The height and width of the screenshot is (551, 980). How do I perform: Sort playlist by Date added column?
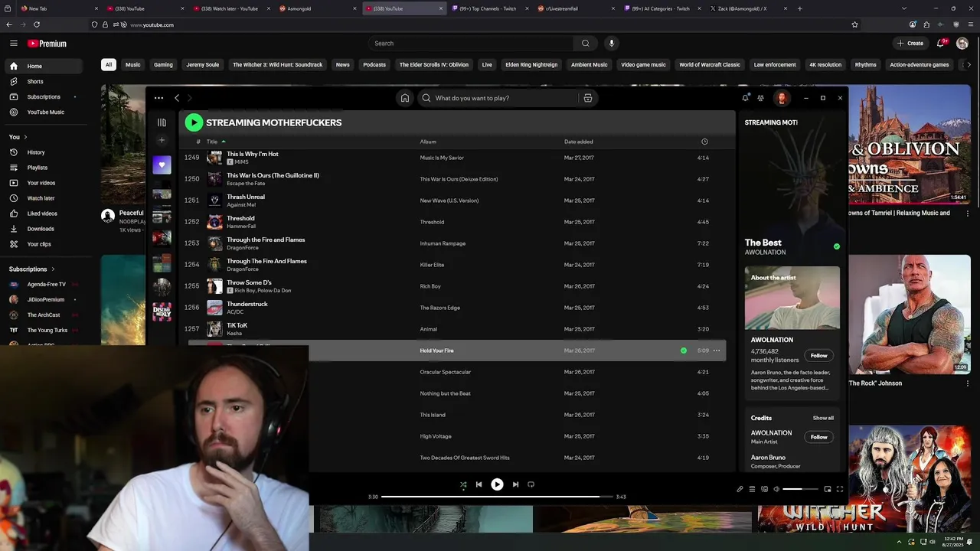pyautogui.click(x=579, y=142)
